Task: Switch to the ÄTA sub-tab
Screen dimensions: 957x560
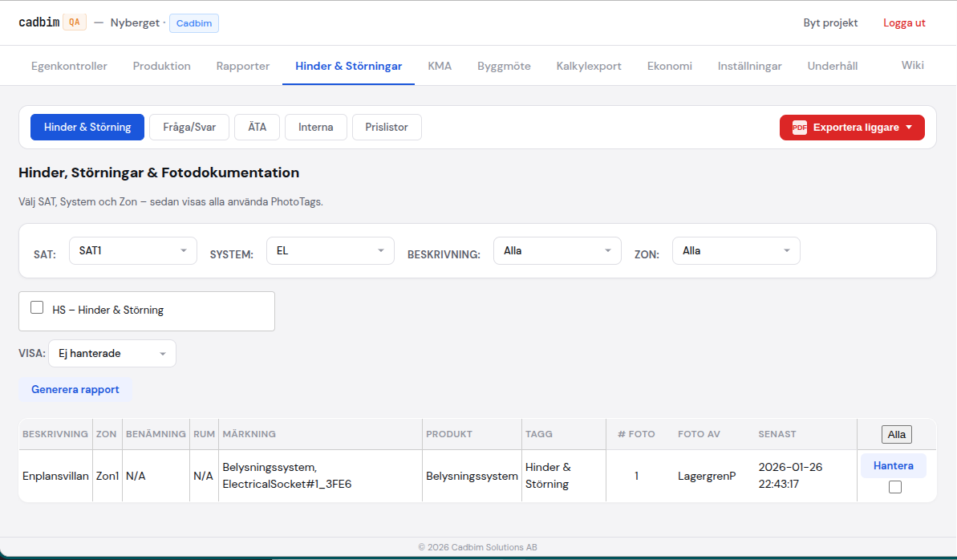Action: (257, 127)
